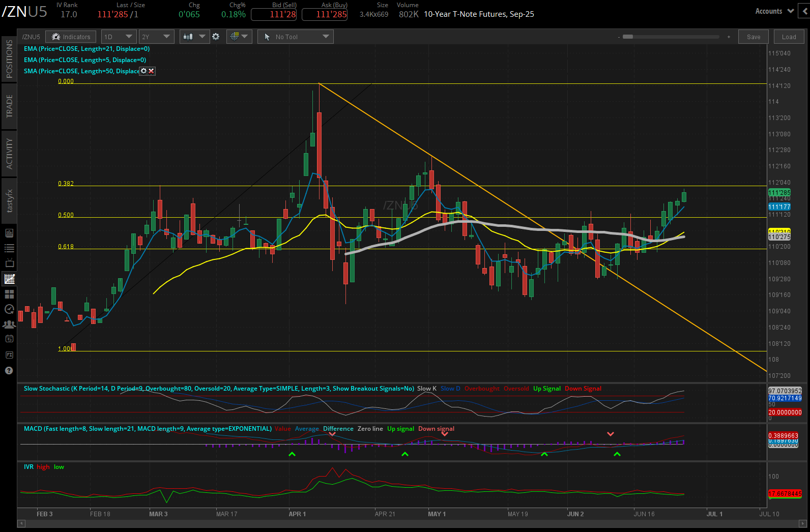Switch to the Positions tab
This screenshot has height=532, width=810.
click(x=9, y=59)
